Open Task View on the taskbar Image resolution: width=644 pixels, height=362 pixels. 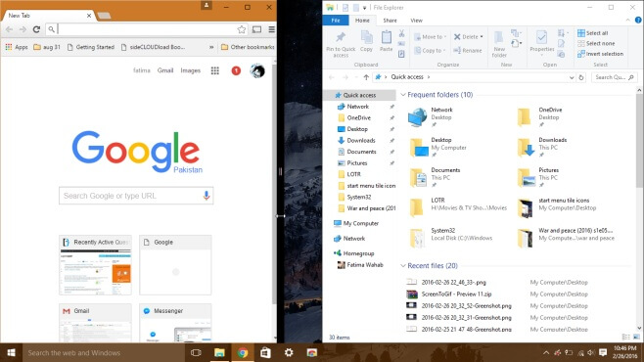coord(196,352)
